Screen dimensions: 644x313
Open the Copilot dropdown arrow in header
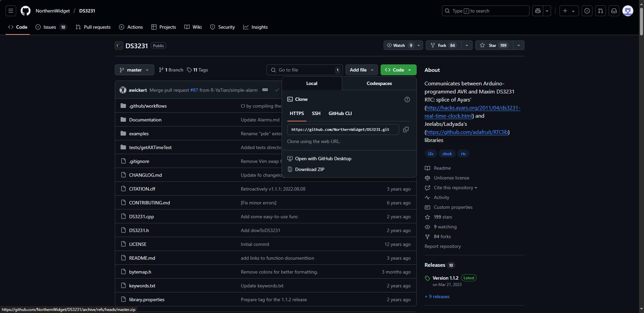coord(547,11)
